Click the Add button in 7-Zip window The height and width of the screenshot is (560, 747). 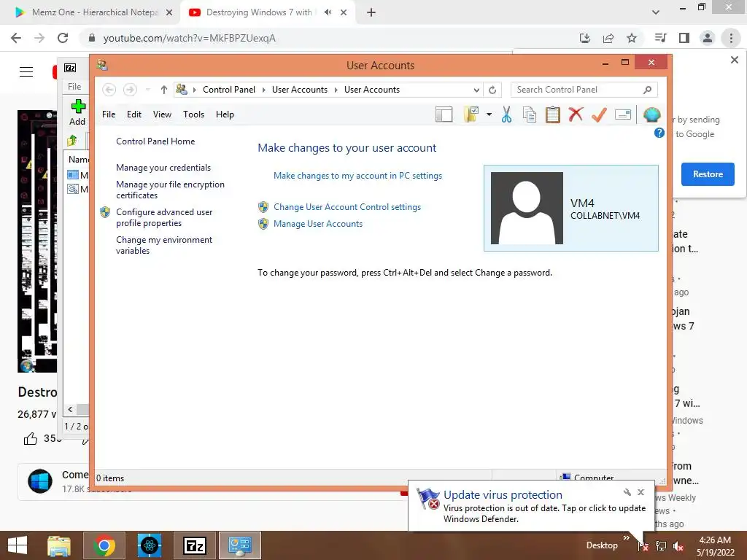coord(77,112)
